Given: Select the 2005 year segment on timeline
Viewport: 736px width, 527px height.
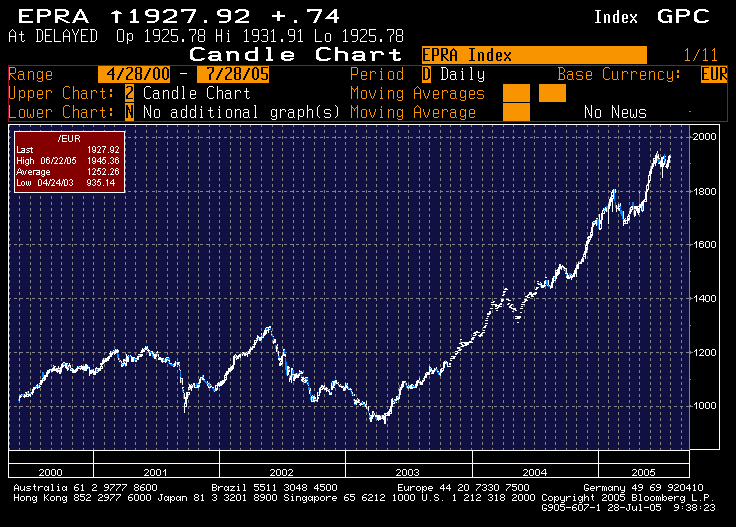Looking at the screenshot, I should (x=644, y=471).
